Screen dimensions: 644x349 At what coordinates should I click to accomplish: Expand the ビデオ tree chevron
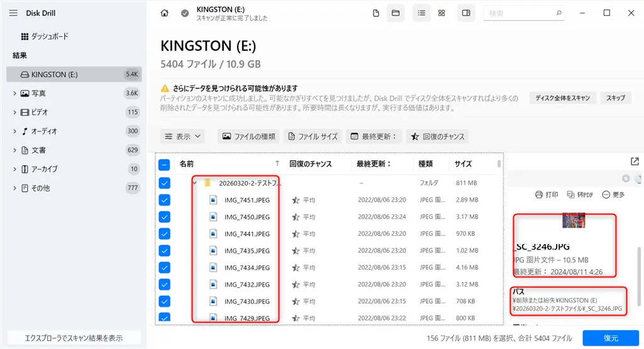coord(14,113)
